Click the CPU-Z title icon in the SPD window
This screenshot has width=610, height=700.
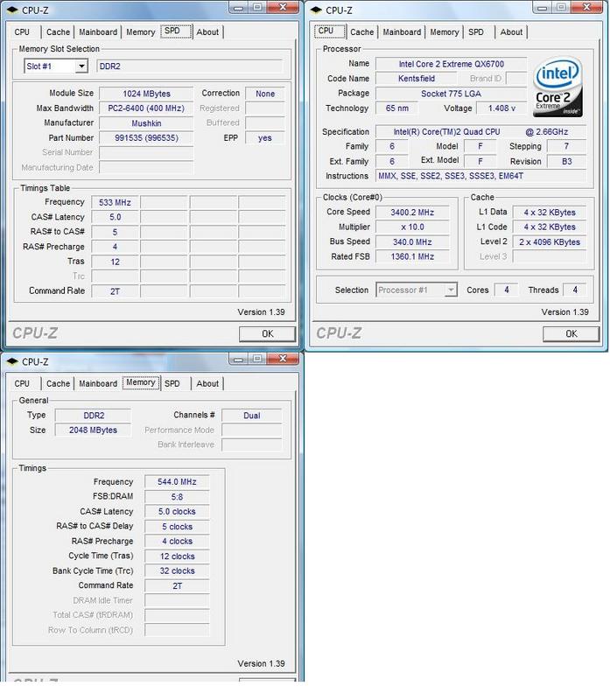[x=12, y=10]
